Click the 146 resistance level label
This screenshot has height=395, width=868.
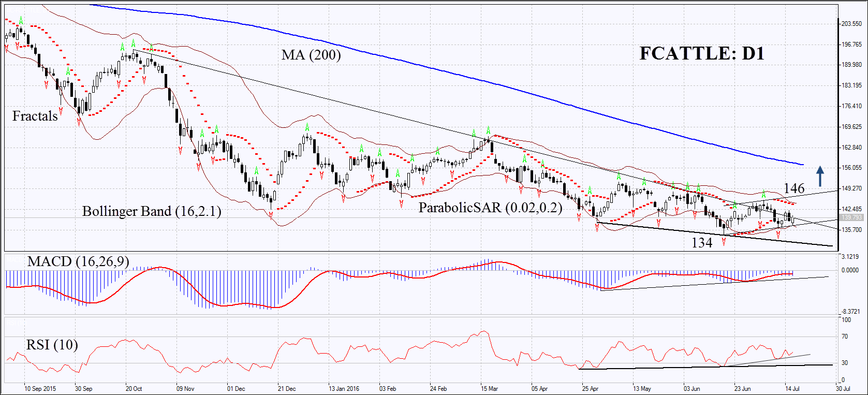(793, 188)
